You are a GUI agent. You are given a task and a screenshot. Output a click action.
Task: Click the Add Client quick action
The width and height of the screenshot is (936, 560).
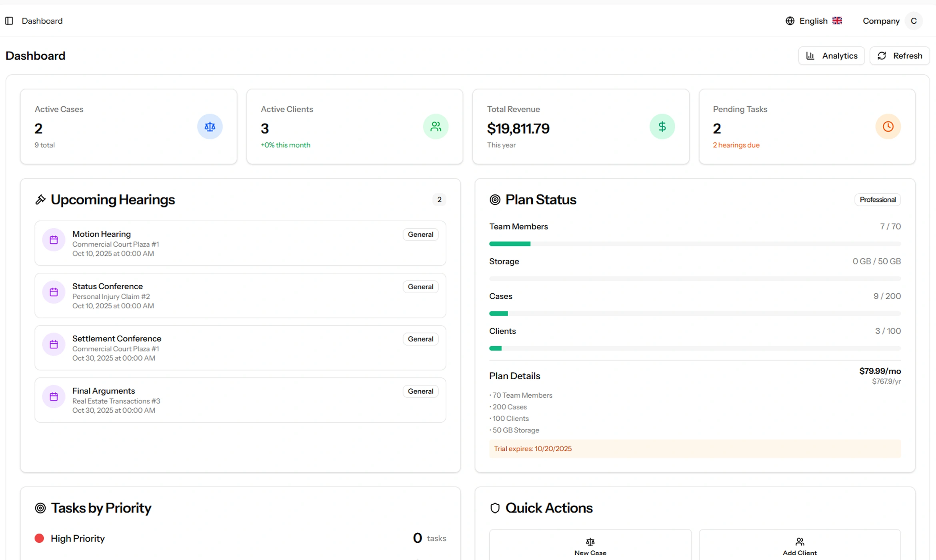(799, 546)
